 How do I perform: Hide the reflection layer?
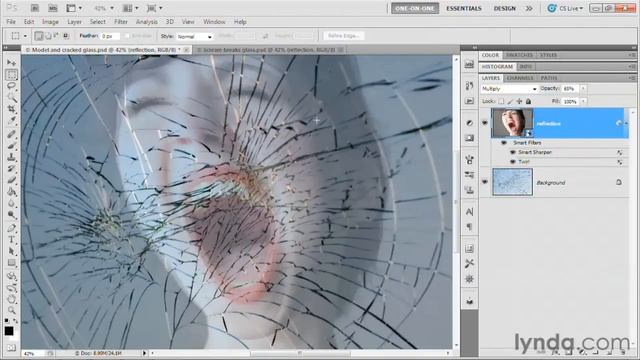[485, 123]
